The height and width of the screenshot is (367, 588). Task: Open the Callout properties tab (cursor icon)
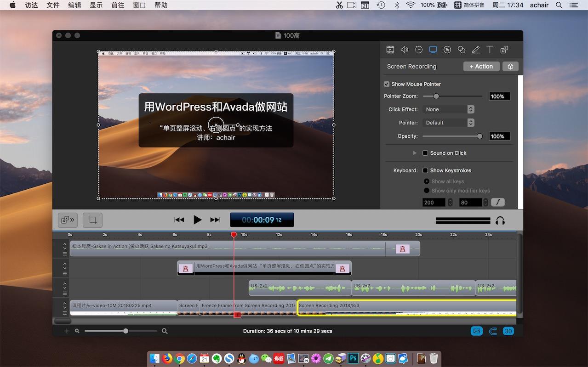tap(447, 50)
